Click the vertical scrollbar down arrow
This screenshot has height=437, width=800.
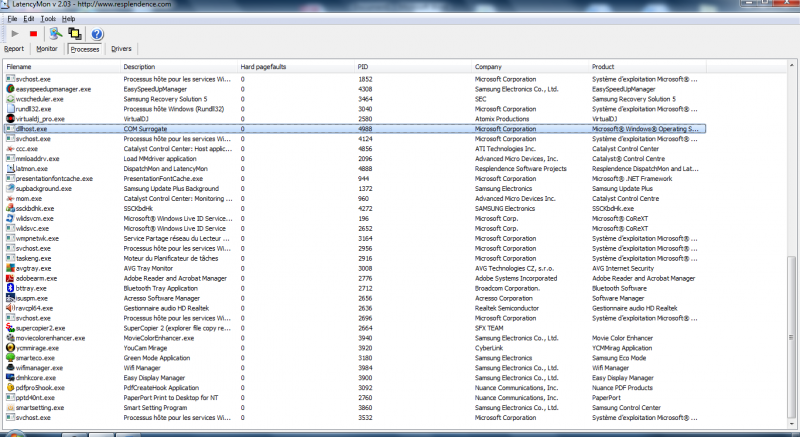point(791,425)
